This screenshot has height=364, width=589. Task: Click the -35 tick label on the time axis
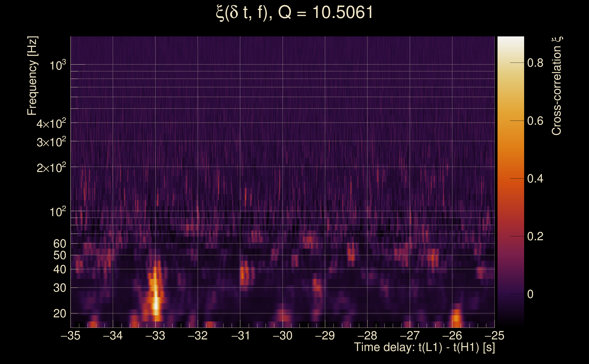[x=71, y=336]
